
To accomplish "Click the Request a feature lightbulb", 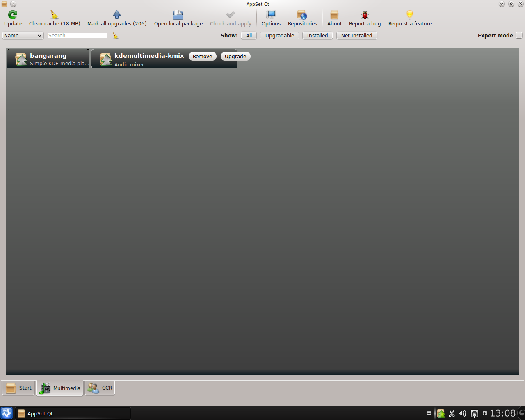I will coord(410,15).
